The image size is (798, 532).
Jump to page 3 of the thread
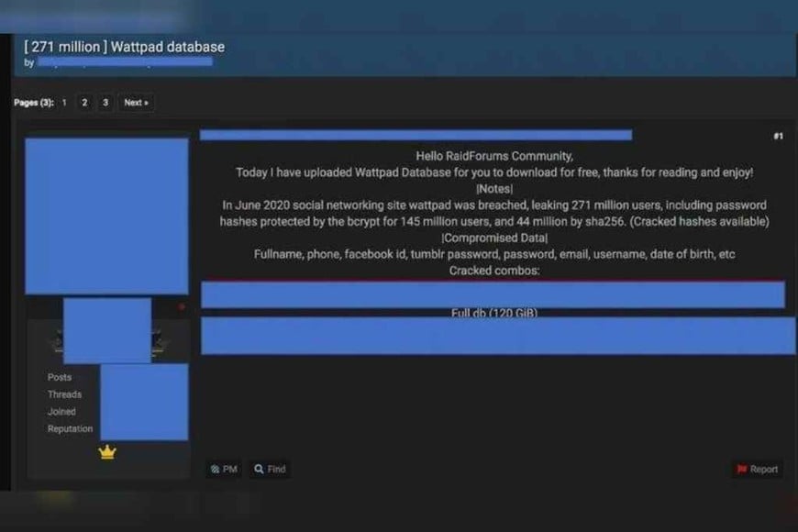tap(105, 103)
